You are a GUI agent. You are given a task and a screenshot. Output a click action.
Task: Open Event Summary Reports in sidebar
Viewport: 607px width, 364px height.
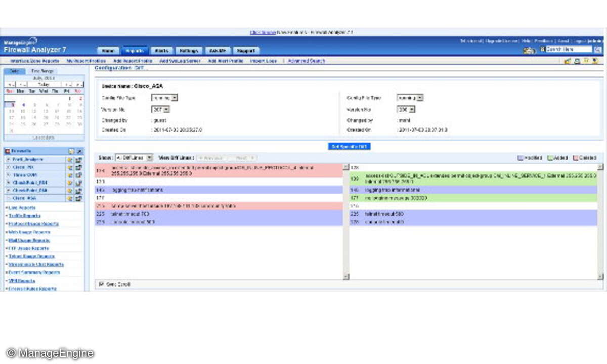click(x=33, y=272)
